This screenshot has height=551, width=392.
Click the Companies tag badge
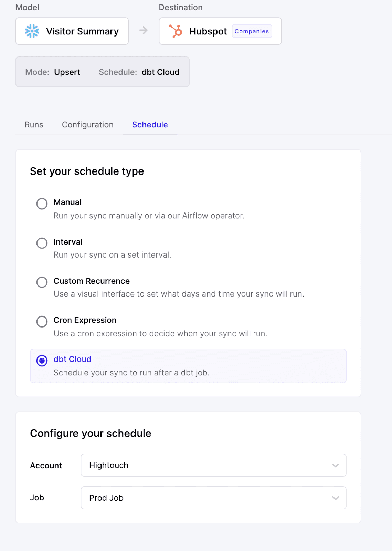[x=252, y=31]
